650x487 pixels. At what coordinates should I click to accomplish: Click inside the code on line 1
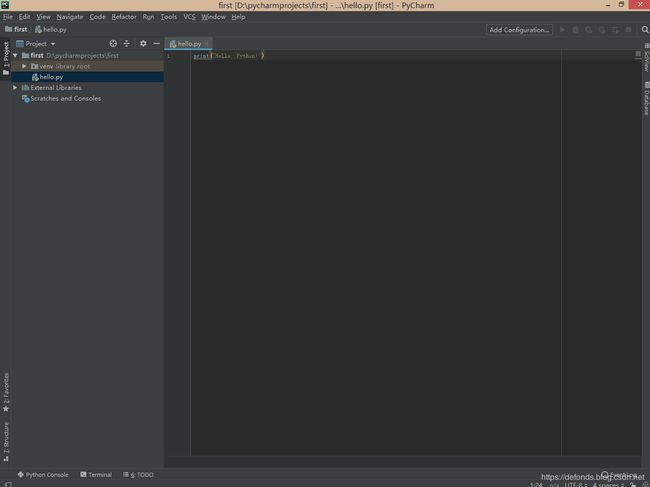click(228, 56)
